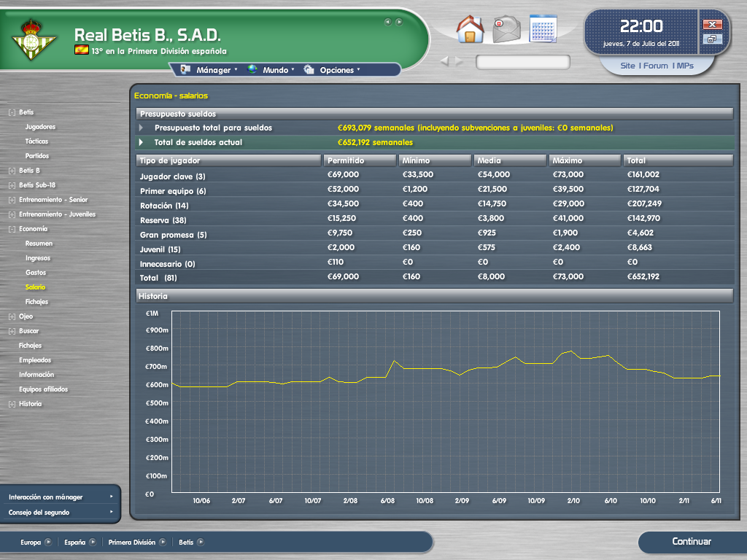This screenshot has height=560, width=747.
Task: Open Información in the sidebar
Action: click(36, 375)
